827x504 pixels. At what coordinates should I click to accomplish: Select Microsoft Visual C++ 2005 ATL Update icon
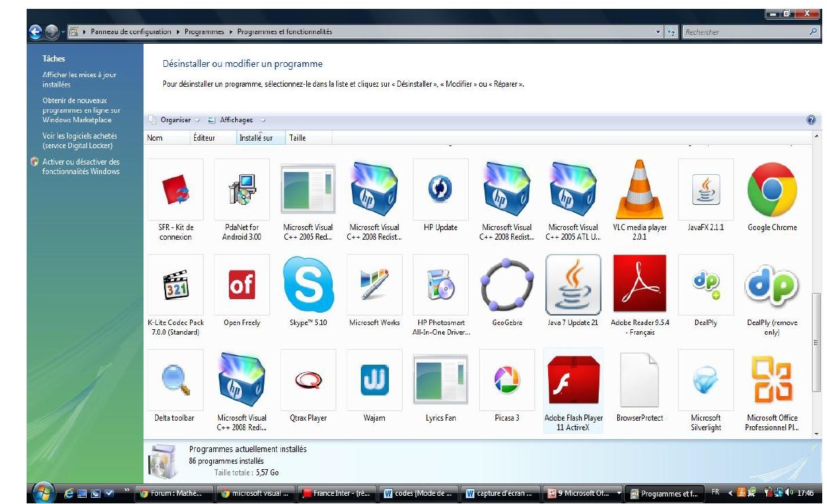(573, 188)
